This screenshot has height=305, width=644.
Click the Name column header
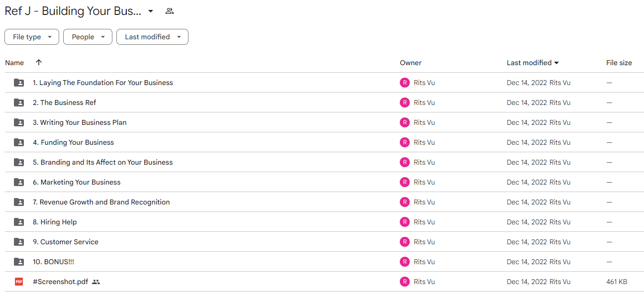tap(14, 63)
